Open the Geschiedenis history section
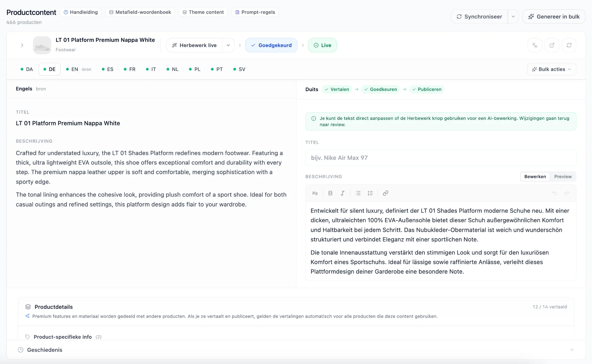Viewport: 592px width, 364px height. coord(296,350)
